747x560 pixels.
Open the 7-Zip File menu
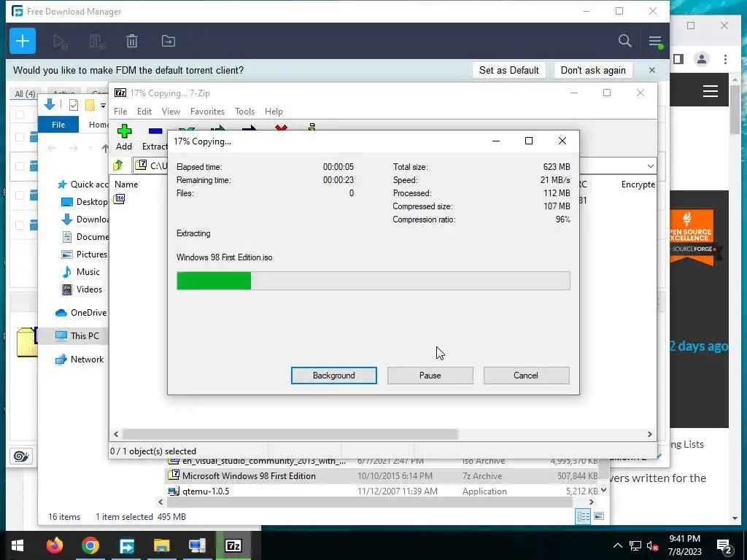click(x=120, y=112)
